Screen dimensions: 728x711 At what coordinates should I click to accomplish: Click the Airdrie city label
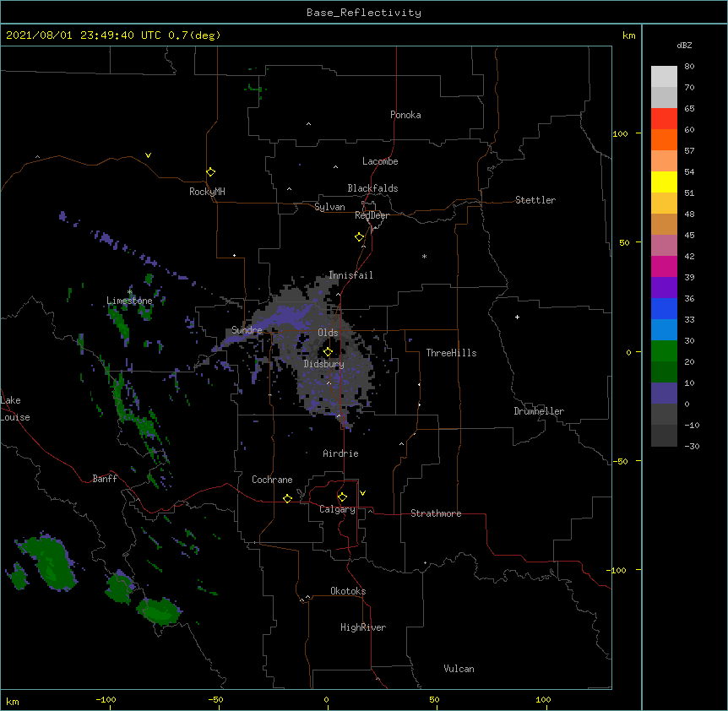click(341, 453)
